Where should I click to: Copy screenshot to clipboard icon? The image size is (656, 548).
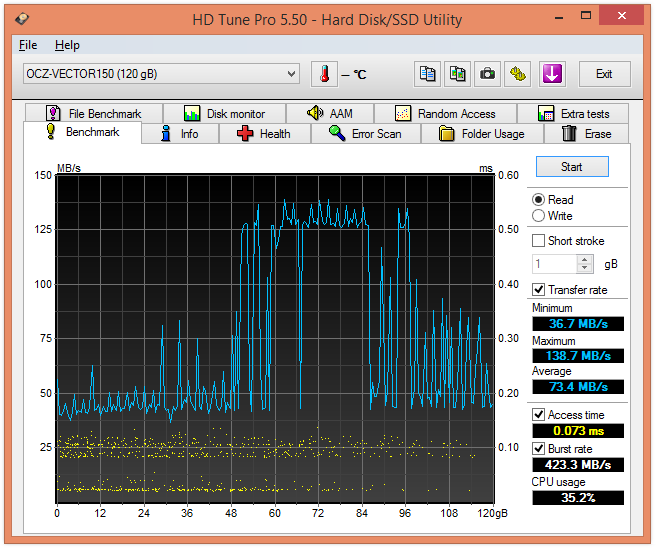pos(457,74)
